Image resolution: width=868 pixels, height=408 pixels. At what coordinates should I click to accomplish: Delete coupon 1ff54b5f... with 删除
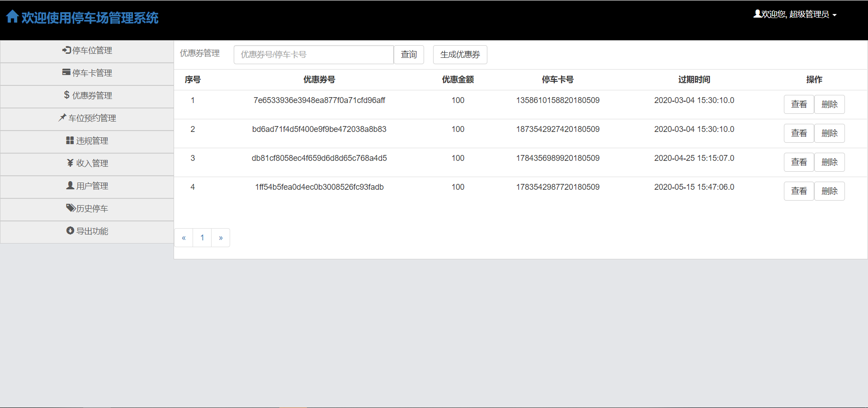830,191
